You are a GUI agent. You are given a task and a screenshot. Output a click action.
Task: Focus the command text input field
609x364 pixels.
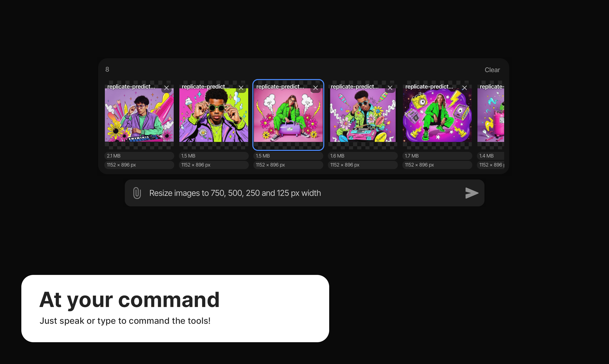click(x=304, y=193)
